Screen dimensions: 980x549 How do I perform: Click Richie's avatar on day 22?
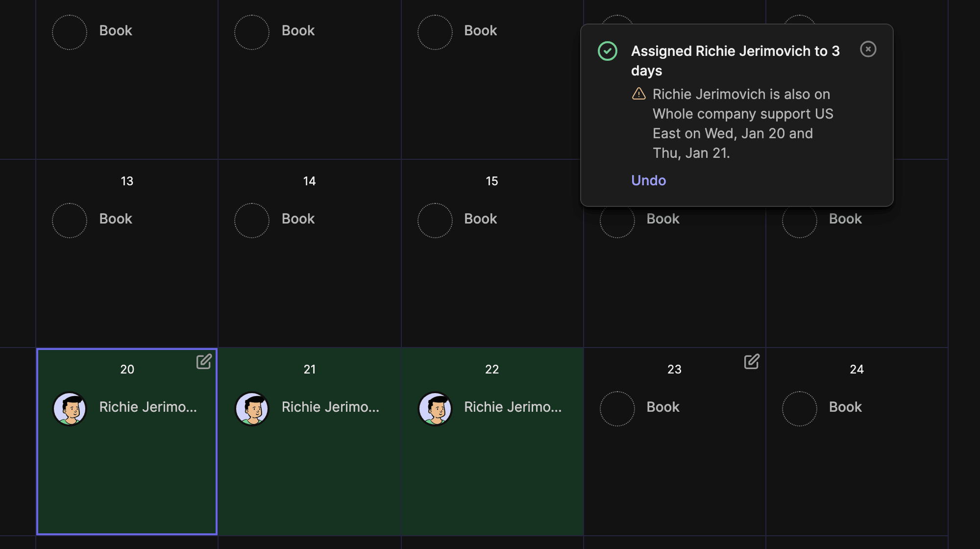[435, 408]
